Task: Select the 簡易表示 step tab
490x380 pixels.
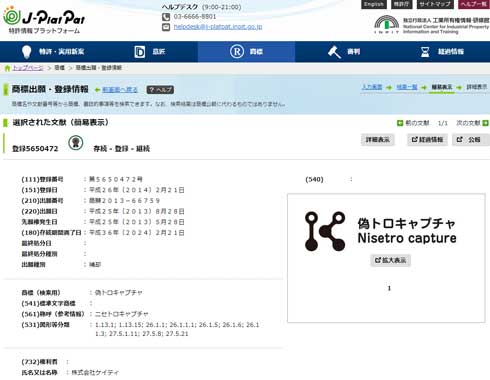Action: [x=442, y=87]
